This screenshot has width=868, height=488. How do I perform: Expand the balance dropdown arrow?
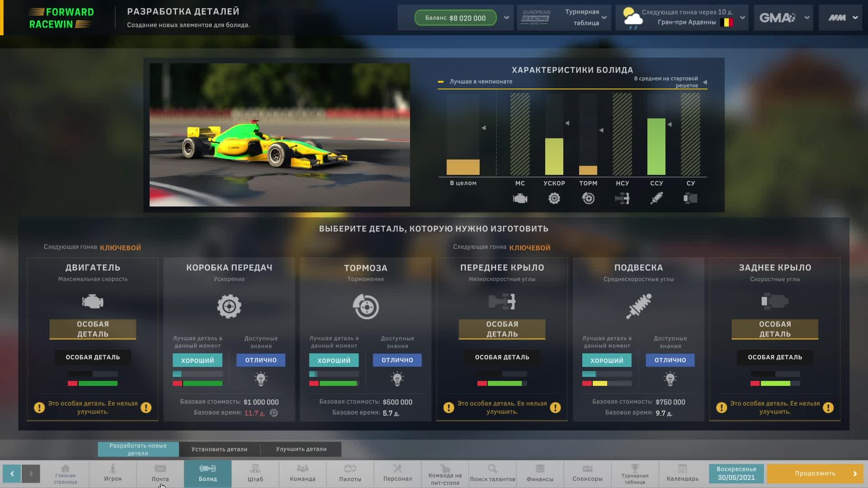pos(506,18)
